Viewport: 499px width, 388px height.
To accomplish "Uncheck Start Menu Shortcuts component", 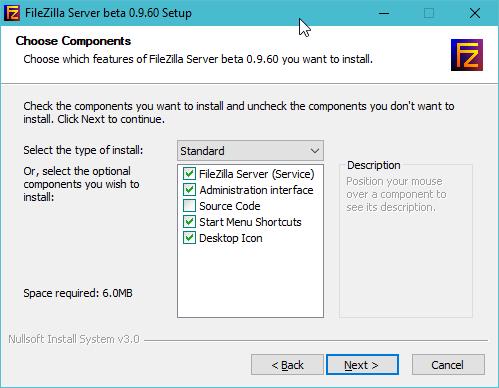I will point(189,222).
